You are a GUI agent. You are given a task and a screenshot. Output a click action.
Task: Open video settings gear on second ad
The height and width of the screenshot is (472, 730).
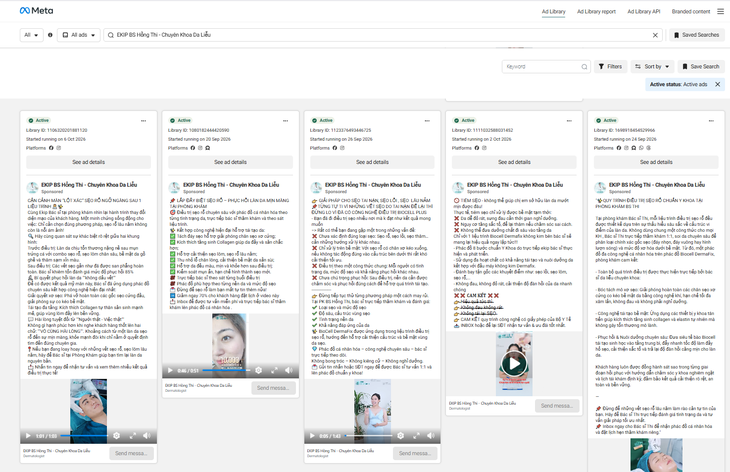coord(258,371)
